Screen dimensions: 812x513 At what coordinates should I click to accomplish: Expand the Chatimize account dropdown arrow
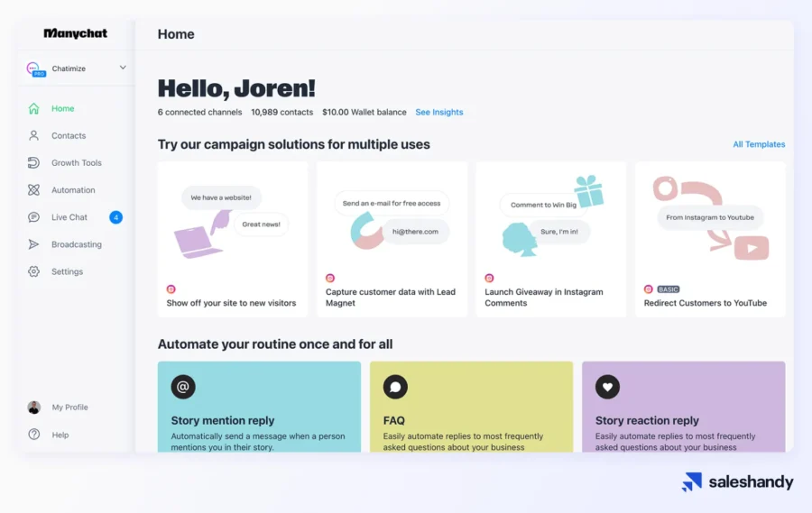tap(123, 68)
